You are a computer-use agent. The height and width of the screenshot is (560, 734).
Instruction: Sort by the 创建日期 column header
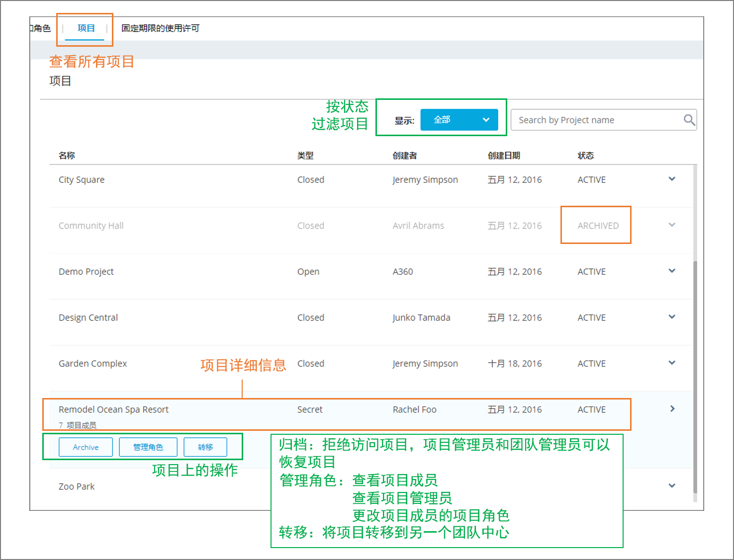(x=504, y=156)
